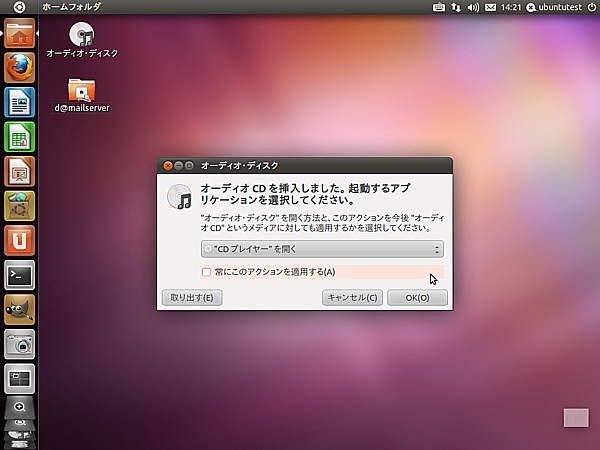Open the screenshot camera launcher icon

[20, 344]
